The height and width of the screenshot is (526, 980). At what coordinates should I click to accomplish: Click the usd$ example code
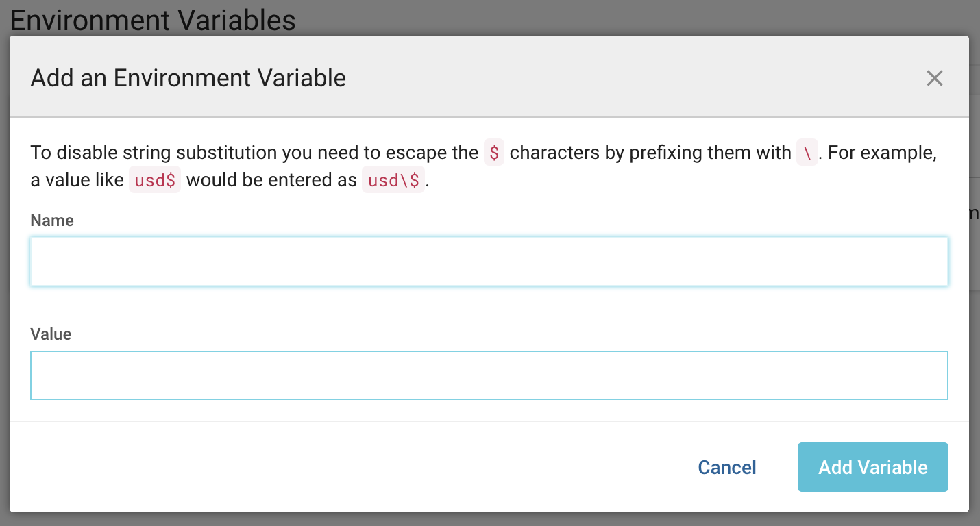tap(155, 181)
